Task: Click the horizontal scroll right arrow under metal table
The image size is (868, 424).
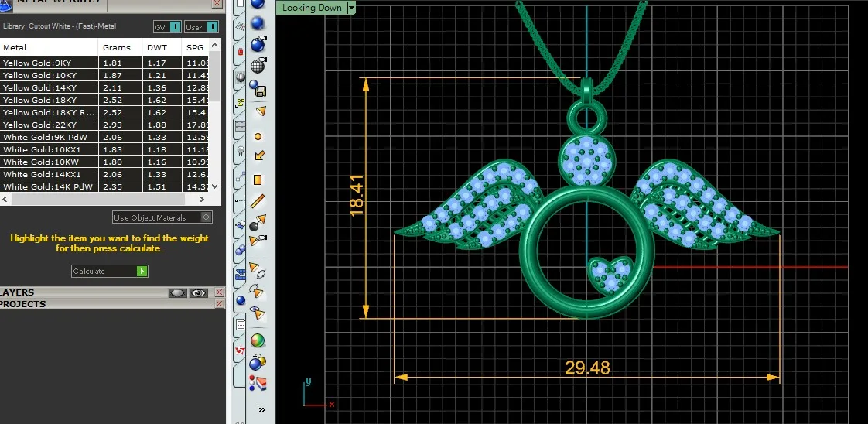Action: click(201, 199)
